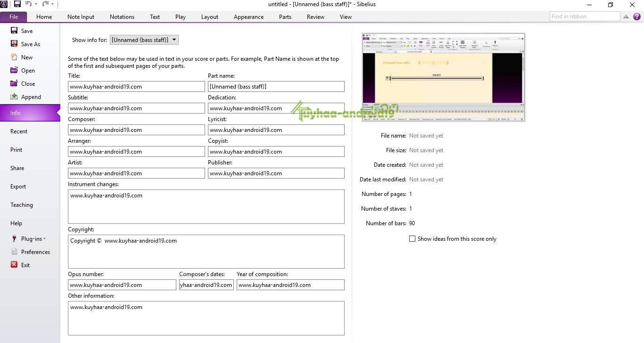Click the Undo arrow icon

(28, 4)
